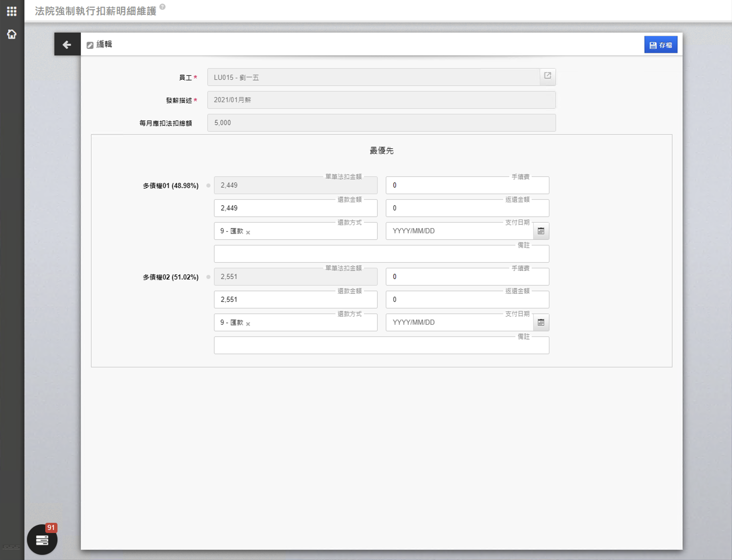Click 還款金額 field showing 2,551
Screen dimensions: 732x560
[x=295, y=300]
